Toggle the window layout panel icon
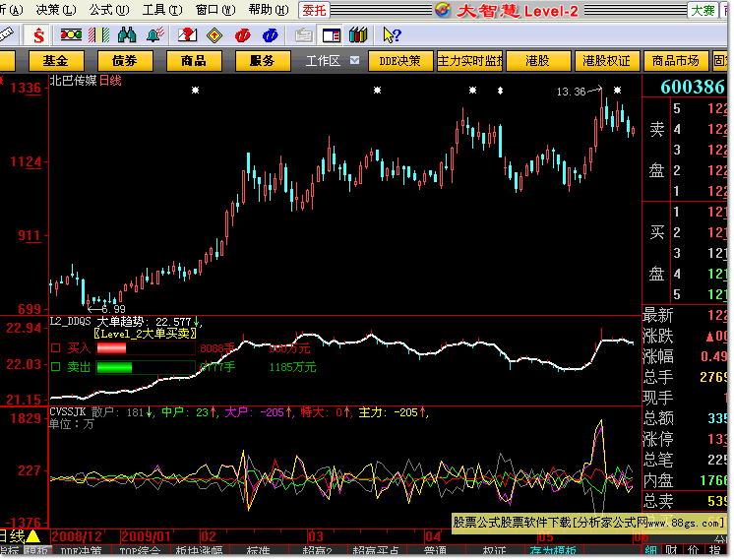 331,35
